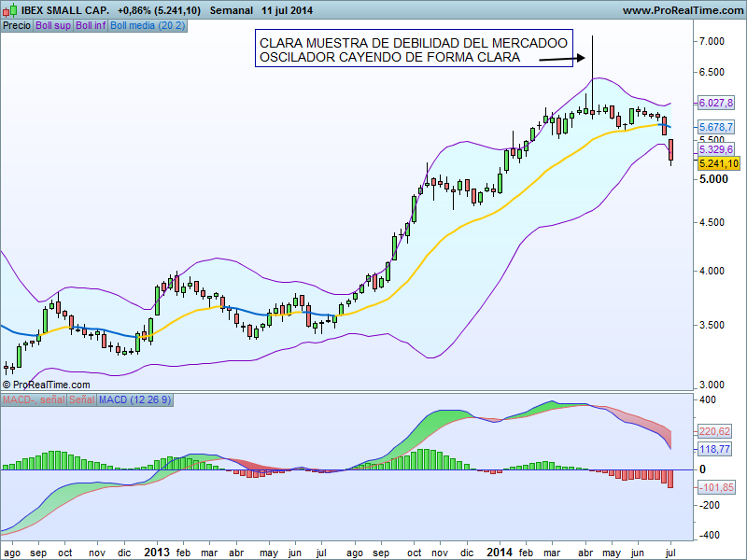The height and width of the screenshot is (560, 747).
Task: Select the red Señal label
Action: tap(82, 399)
